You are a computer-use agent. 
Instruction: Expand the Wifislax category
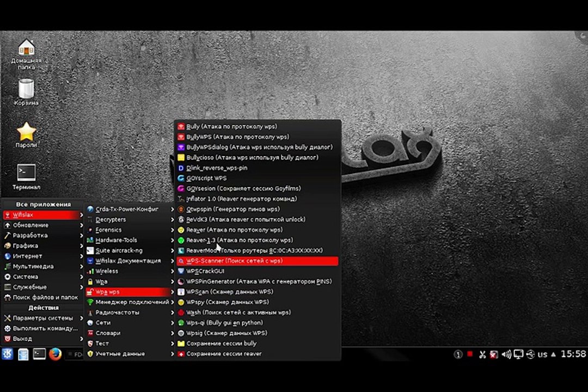[x=43, y=215]
